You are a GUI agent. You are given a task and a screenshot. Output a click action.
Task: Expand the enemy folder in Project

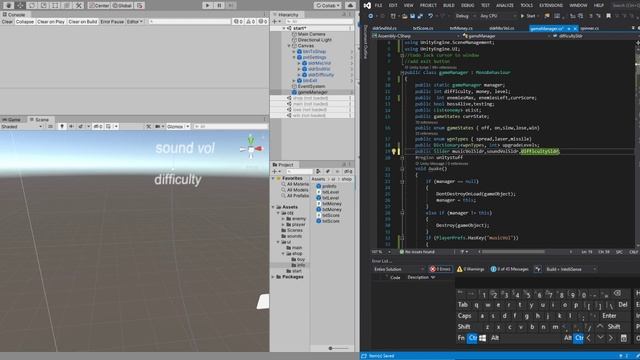pos(283,219)
